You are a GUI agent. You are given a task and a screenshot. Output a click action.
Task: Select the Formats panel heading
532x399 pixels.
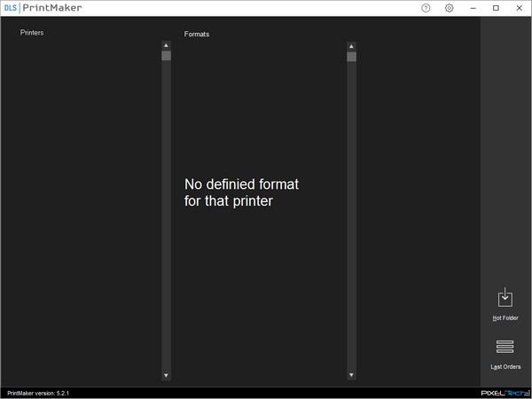(197, 34)
